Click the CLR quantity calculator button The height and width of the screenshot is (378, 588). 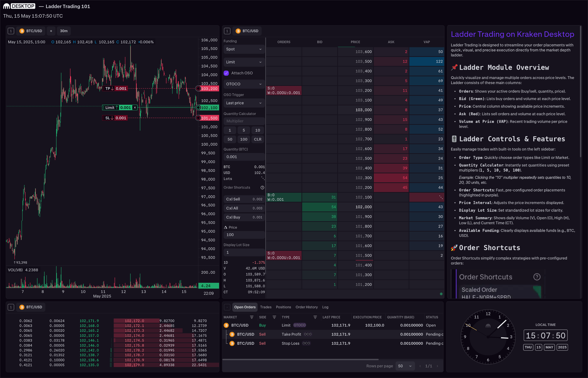pyautogui.click(x=258, y=139)
